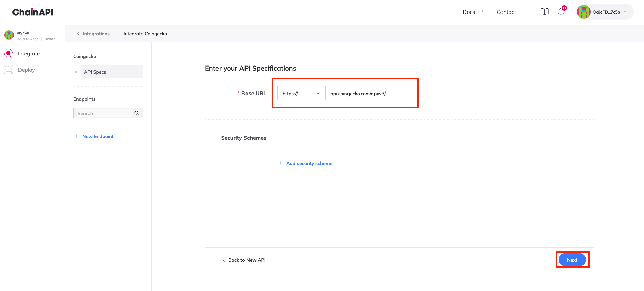Open the book documentation icon

[x=544, y=12]
